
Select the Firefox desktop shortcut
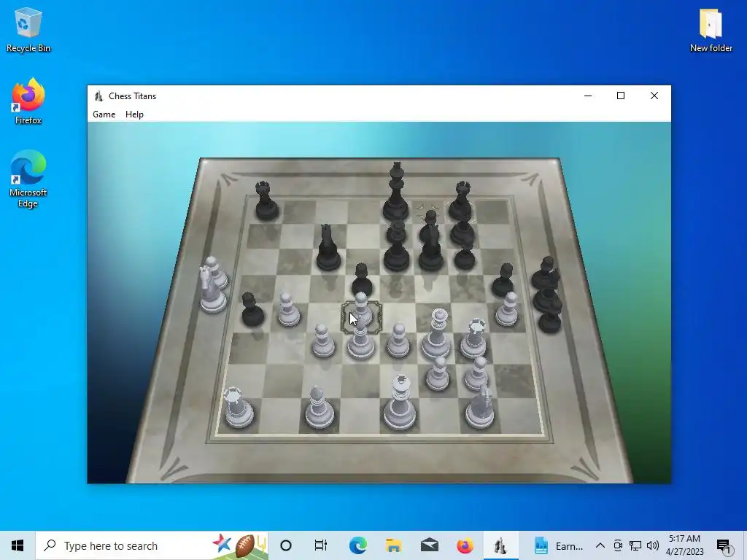(x=28, y=101)
